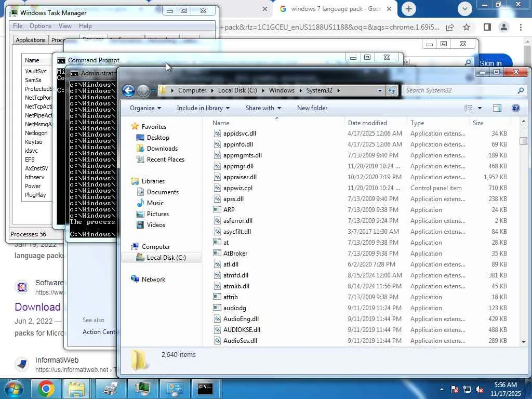Open Documents library in navigation pane

pos(163,192)
